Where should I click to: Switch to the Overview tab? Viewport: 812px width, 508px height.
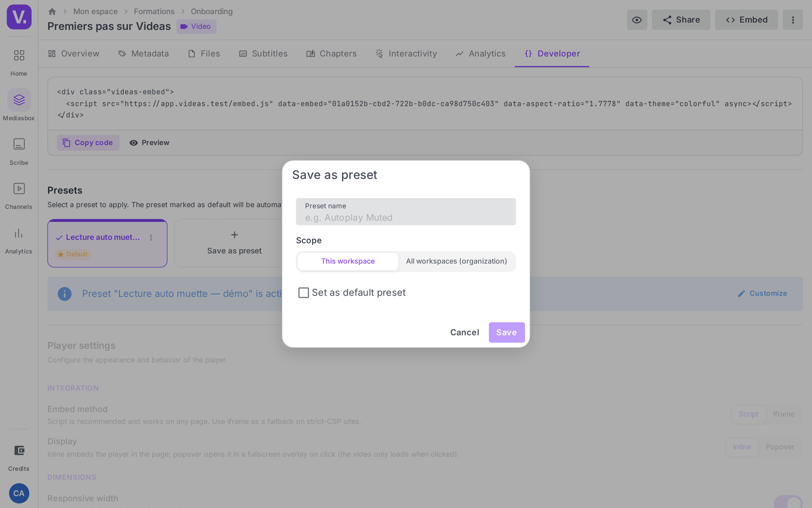[x=74, y=54]
